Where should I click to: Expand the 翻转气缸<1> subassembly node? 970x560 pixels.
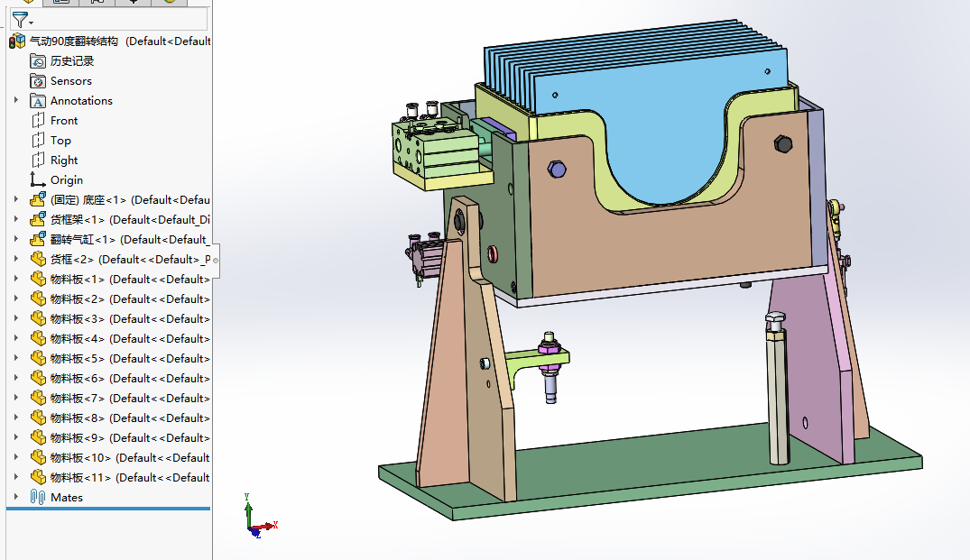(16, 239)
